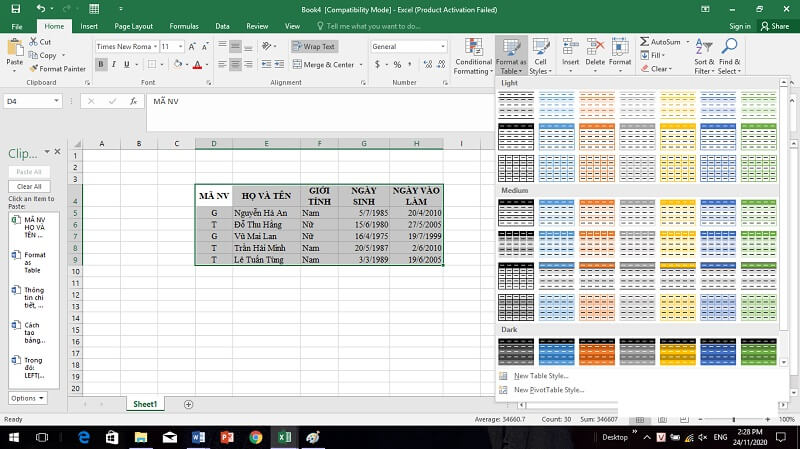Screen dimensions: 800x449
Task: Open the Sort & Filter tool
Action: pos(704,56)
